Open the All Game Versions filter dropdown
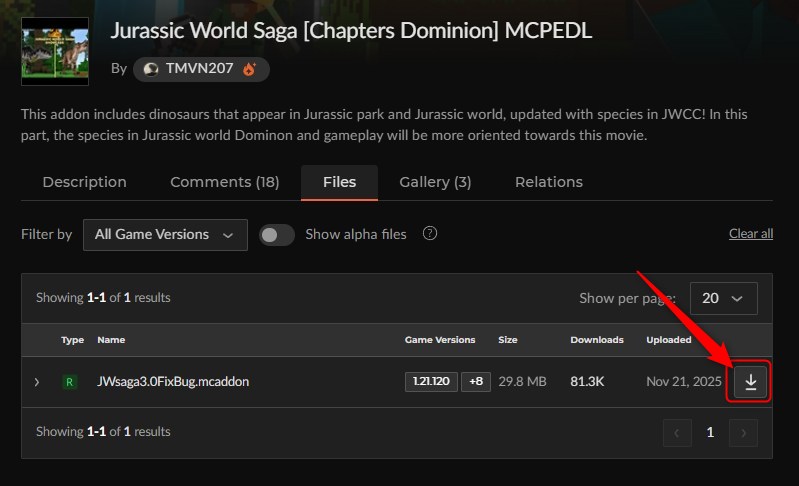This screenshot has width=799, height=486. [165, 235]
